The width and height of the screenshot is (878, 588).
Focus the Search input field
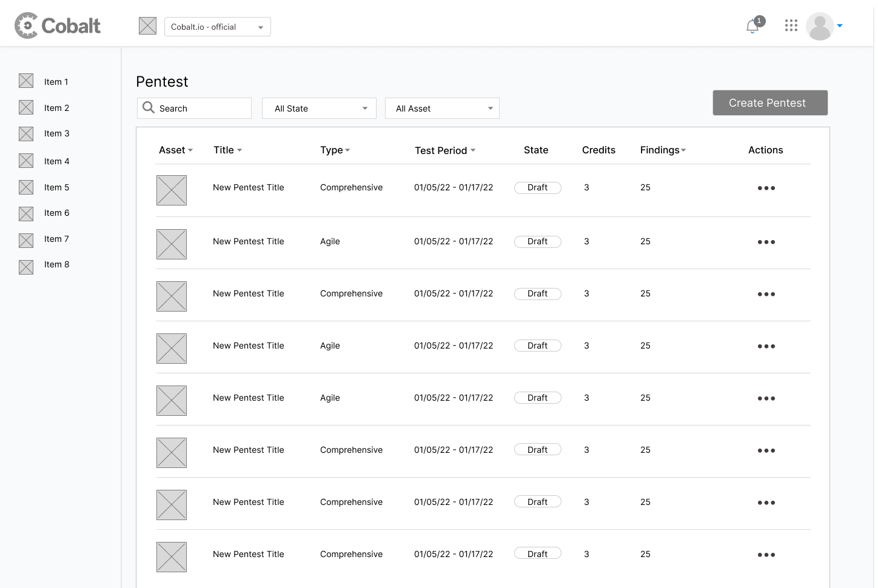[x=194, y=109]
